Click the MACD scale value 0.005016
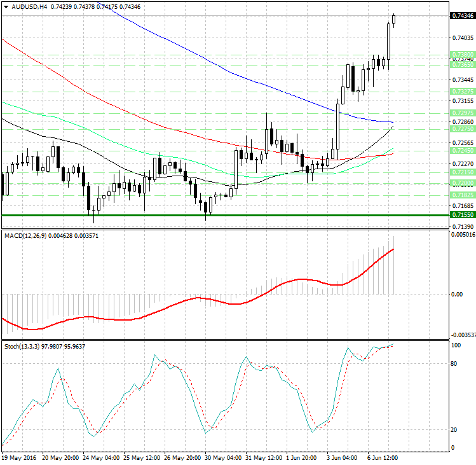Screen dimensions: 476x465 463,235
